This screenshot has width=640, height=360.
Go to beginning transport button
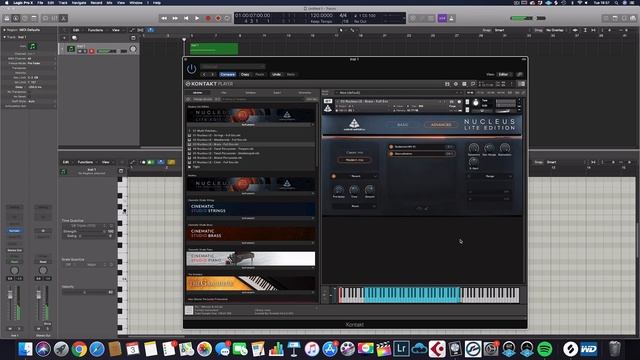(x=186, y=18)
